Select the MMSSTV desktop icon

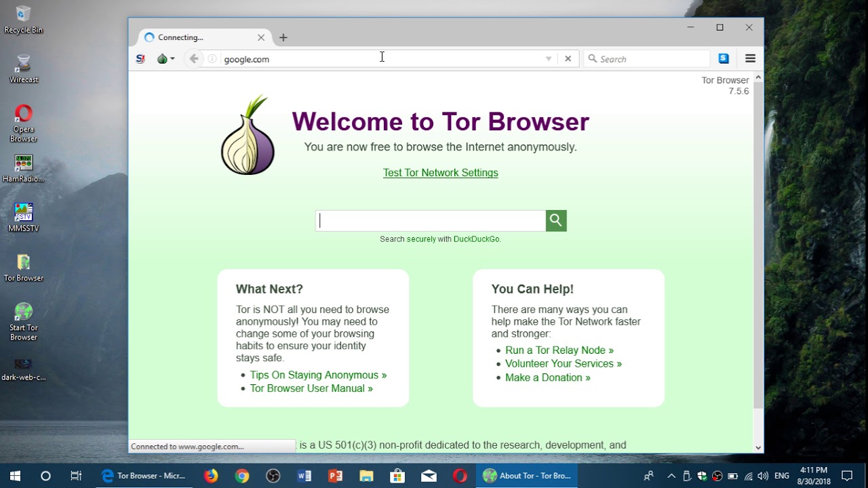[x=24, y=218]
